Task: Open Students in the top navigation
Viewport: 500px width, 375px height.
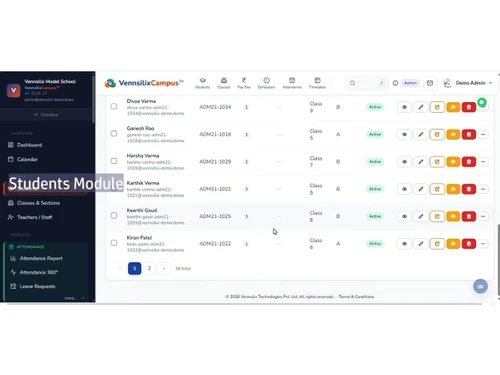Action: [x=203, y=83]
